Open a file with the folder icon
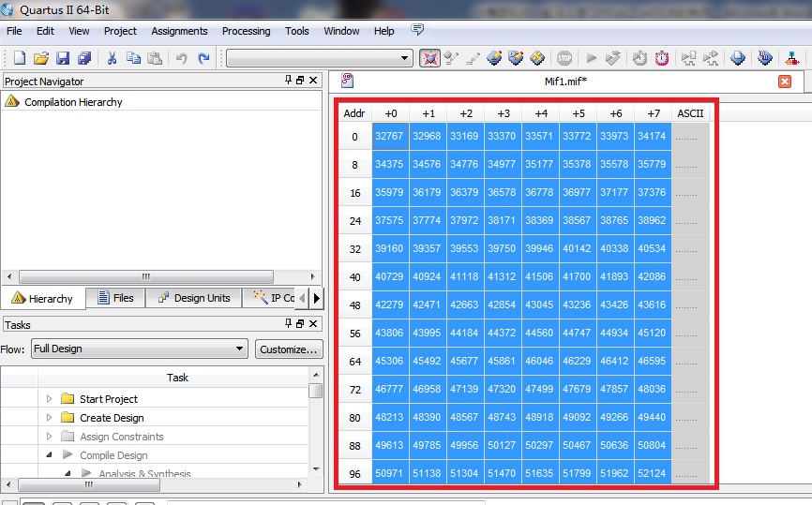 (41, 58)
